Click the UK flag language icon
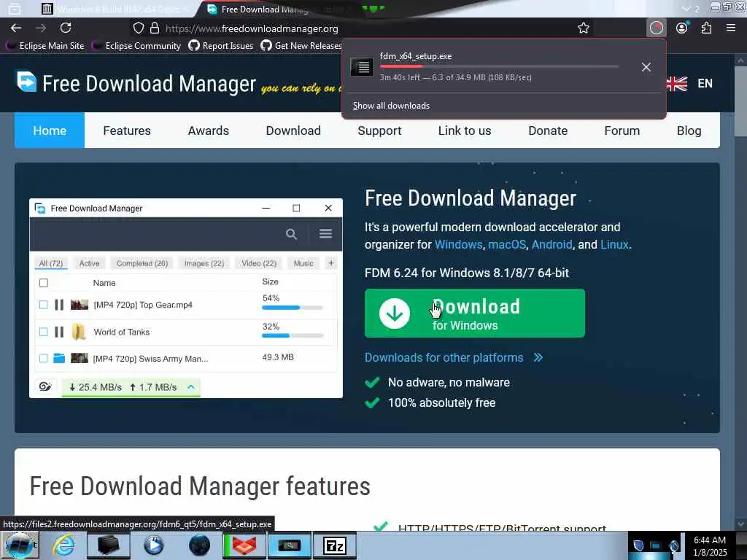This screenshot has height=560, width=747. tap(676, 84)
